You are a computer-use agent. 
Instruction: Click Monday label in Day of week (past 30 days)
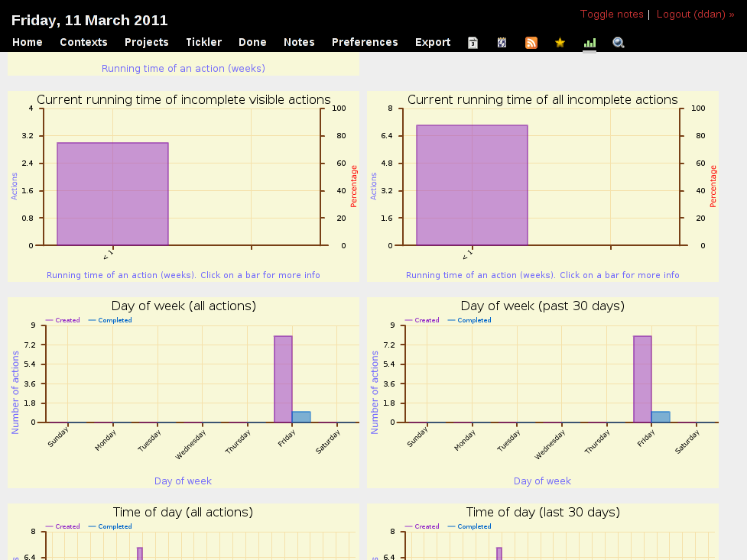(465, 441)
